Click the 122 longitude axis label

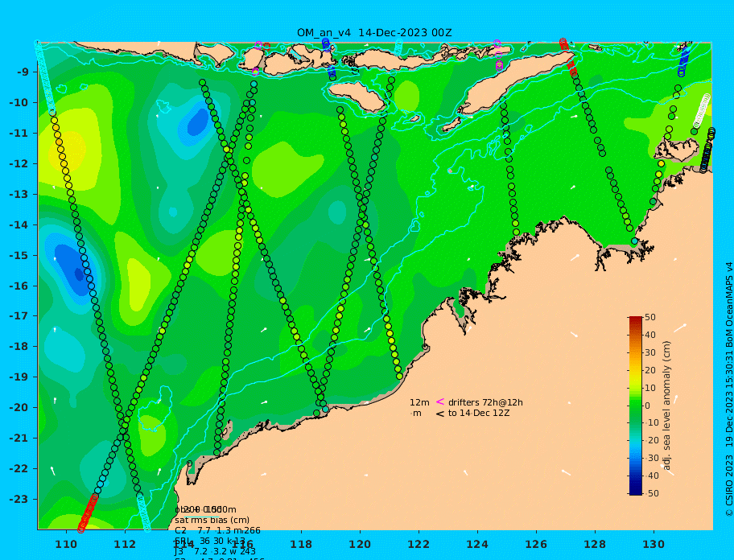[419, 544]
